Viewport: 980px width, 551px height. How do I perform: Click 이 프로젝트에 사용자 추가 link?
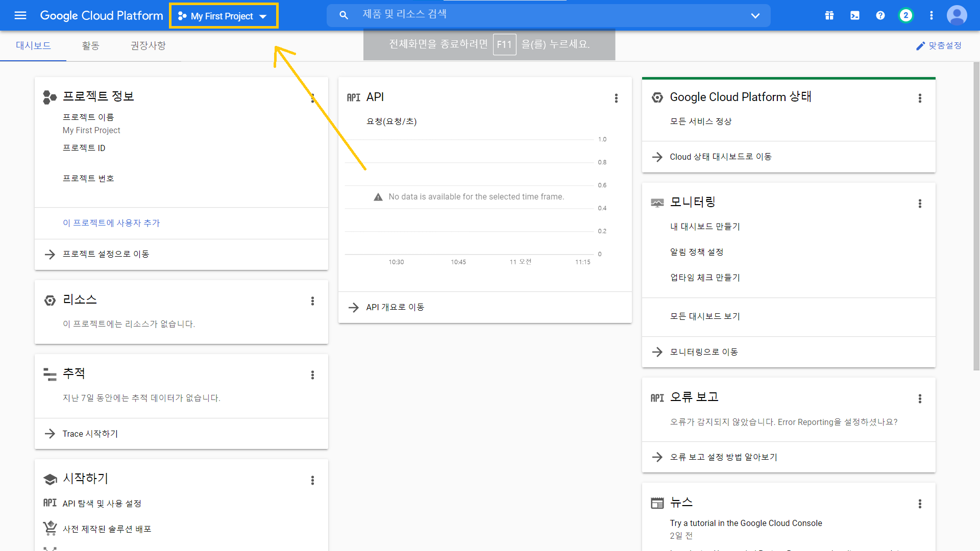pos(111,223)
